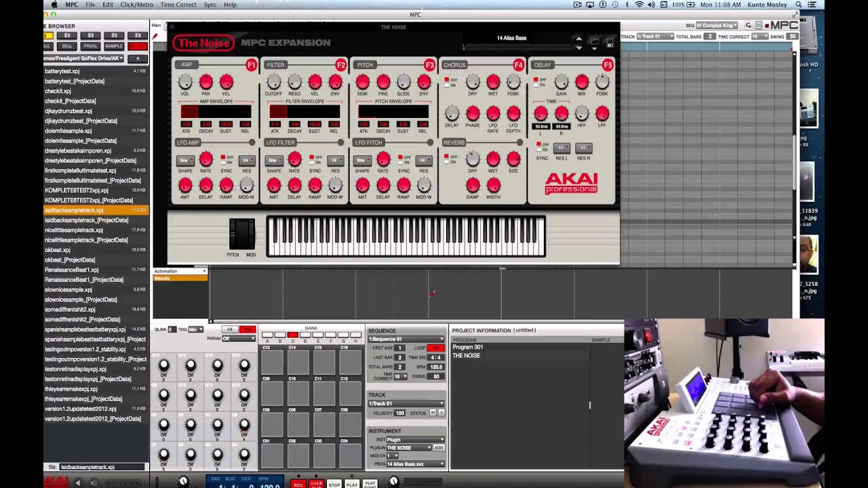Open the Time Correct menu
The width and height of the screenshot is (868, 488).
point(178,5)
